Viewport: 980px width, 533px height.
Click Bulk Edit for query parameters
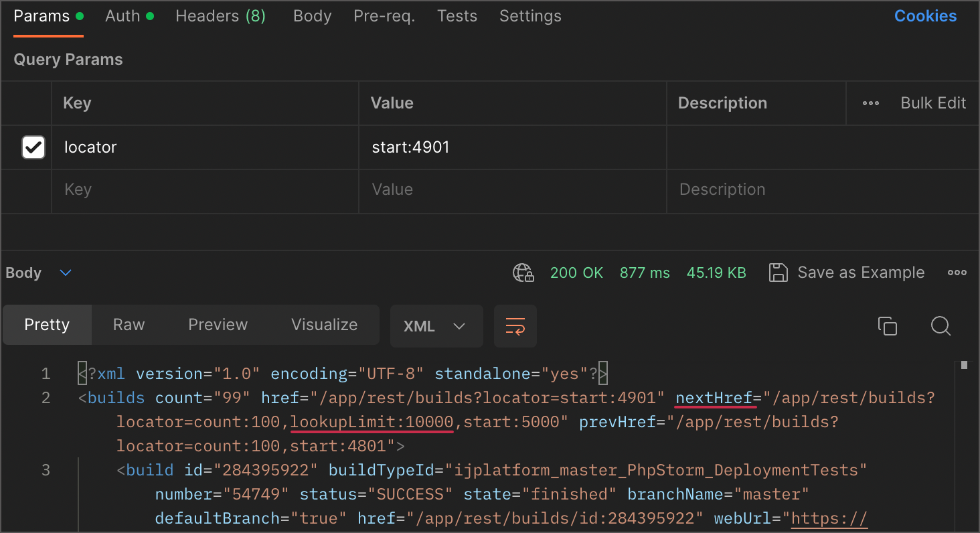tap(933, 103)
